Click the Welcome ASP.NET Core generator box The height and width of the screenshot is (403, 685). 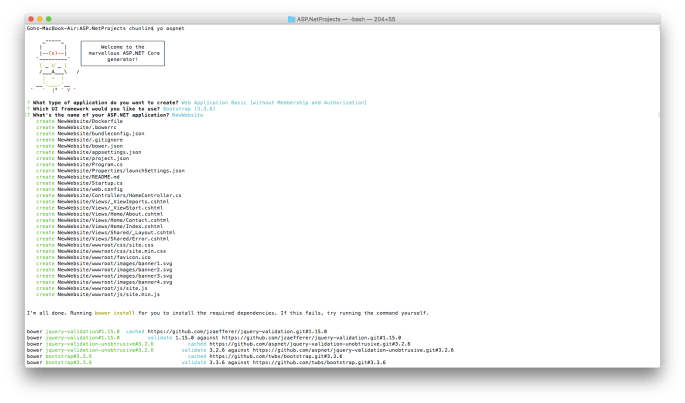click(x=120, y=54)
